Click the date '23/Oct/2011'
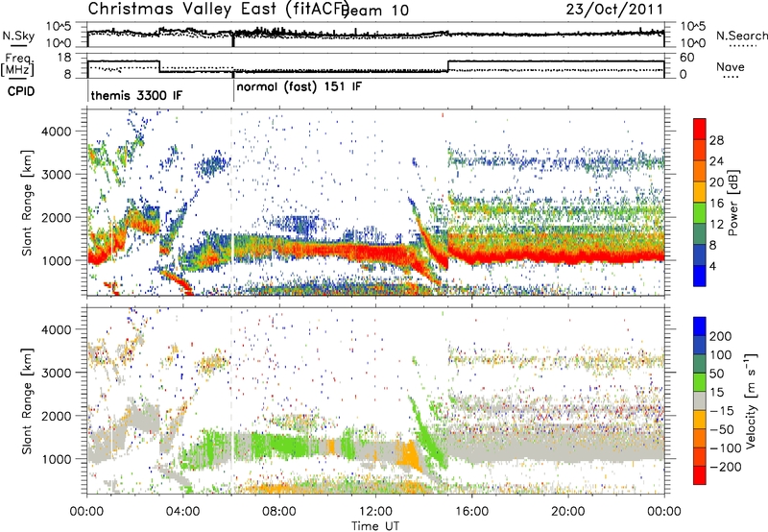This screenshot has width=768, height=532. [x=614, y=9]
